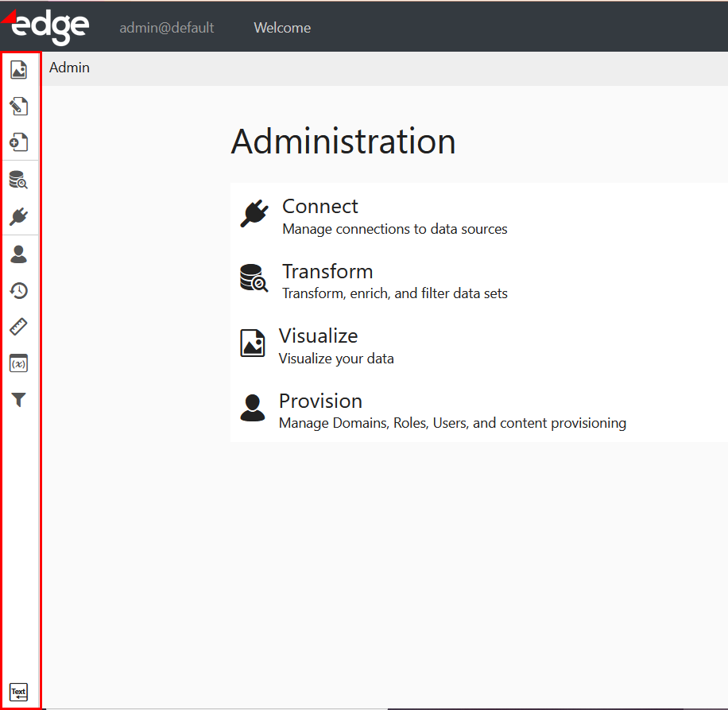This screenshot has width=728, height=710.
Task: Click 'Transform, enrich, and filter data sets' text
Action: (x=395, y=293)
